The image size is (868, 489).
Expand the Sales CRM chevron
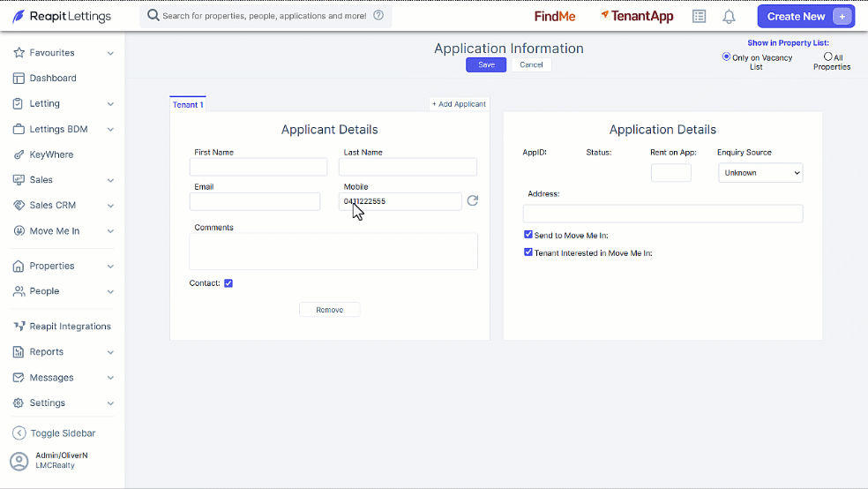click(110, 206)
